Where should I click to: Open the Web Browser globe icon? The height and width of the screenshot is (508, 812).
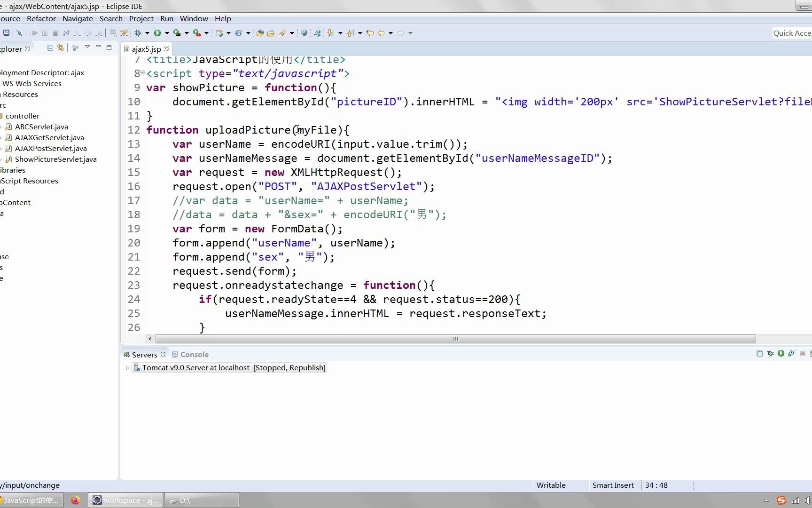(304, 33)
